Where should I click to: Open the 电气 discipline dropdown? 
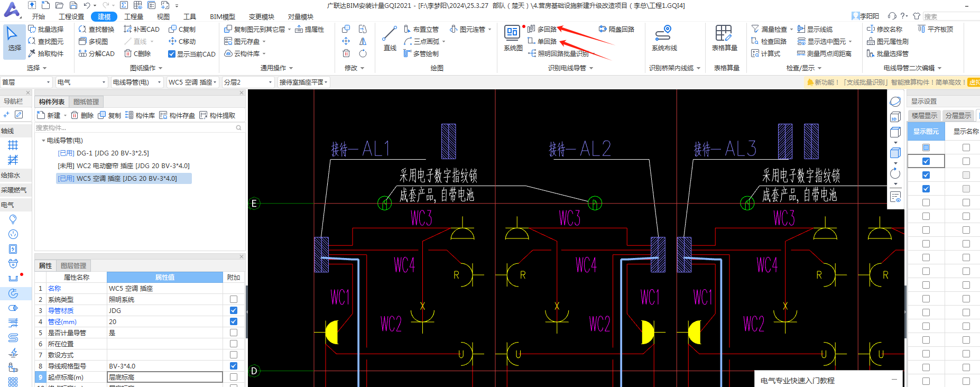81,82
